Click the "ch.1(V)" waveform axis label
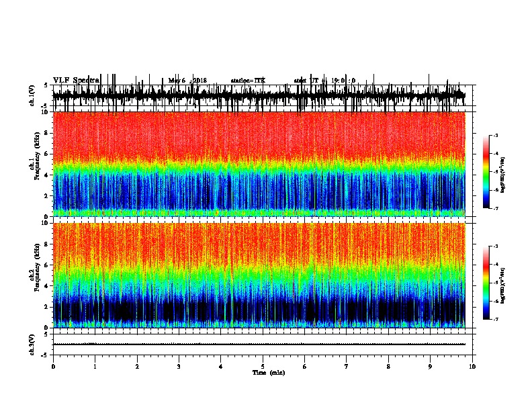The image size is (532, 411). (32, 95)
